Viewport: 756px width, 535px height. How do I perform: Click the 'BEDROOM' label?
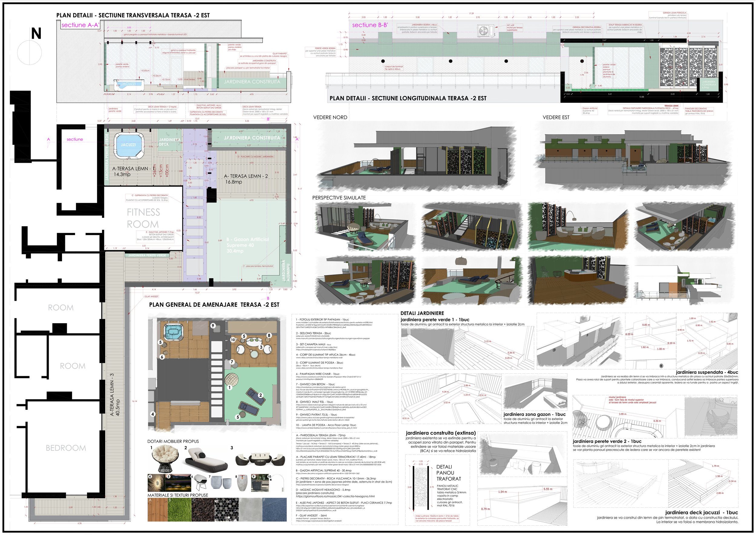tap(66, 448)
